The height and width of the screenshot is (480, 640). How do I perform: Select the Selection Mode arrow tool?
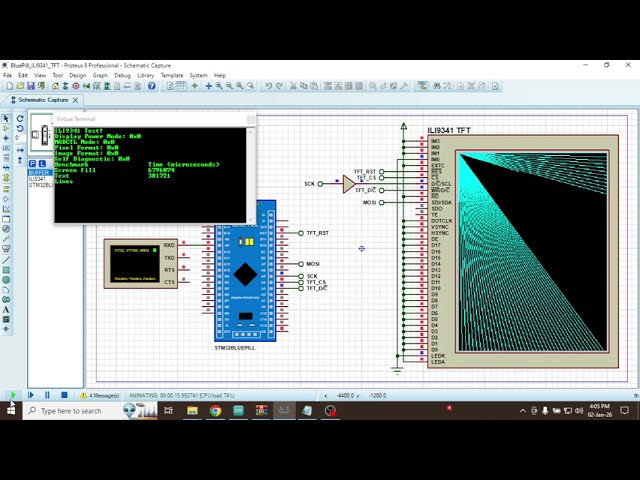(6, 118)
